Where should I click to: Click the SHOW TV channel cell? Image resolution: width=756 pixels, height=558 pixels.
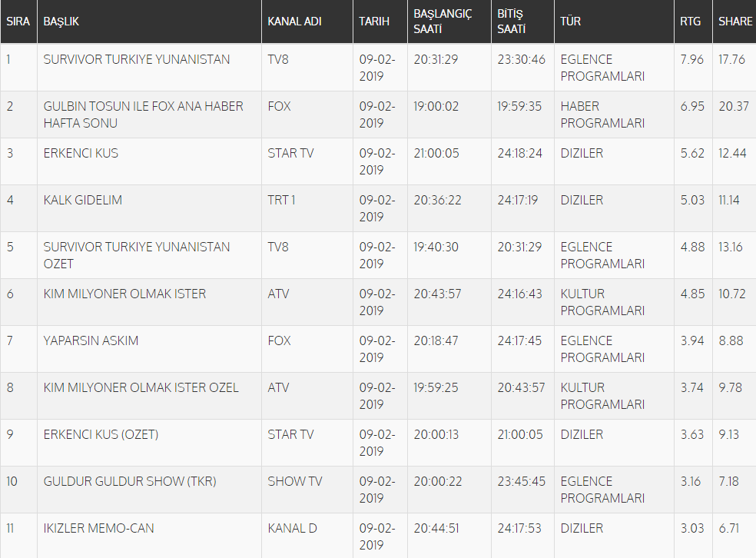click(x=295, y=481)
